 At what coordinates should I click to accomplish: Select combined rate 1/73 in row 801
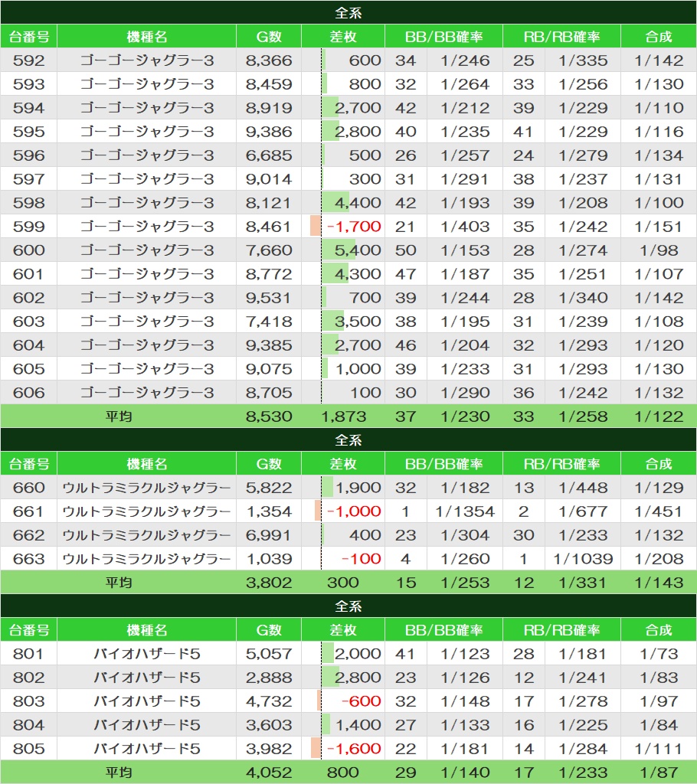659,654
